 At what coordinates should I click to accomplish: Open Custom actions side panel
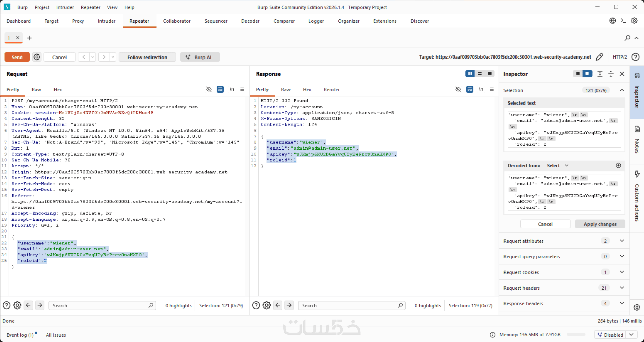tap(637, 196)
